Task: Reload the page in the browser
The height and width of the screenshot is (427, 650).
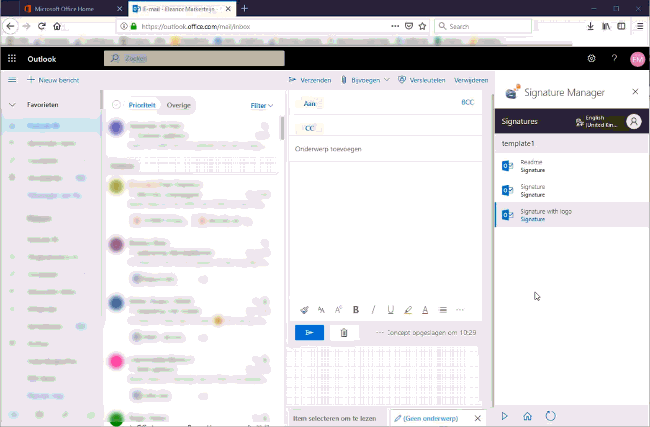Action: (41, 26)
